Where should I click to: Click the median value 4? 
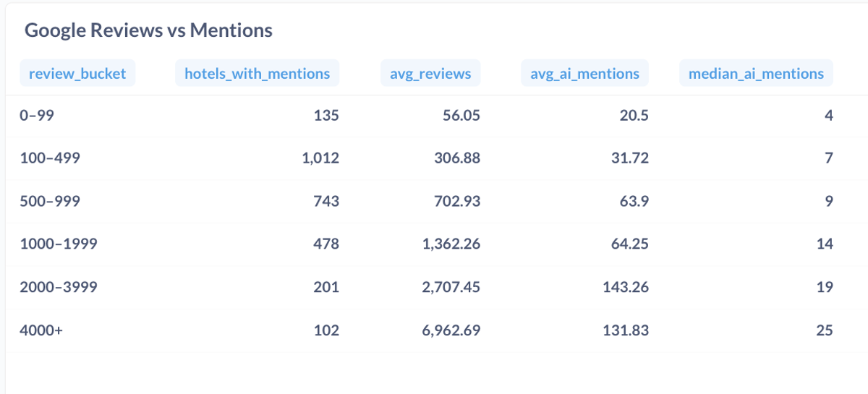(x=829, y=115)
